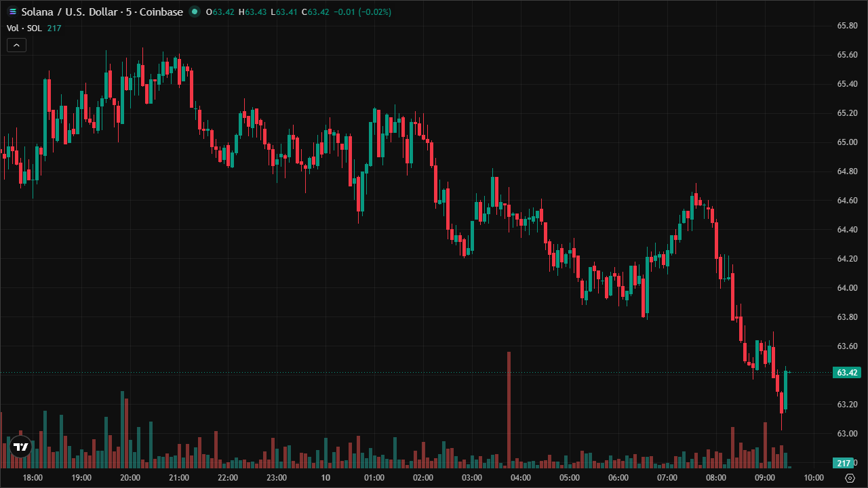Click the 10:00 time axis label

click(x=814, y=478)
